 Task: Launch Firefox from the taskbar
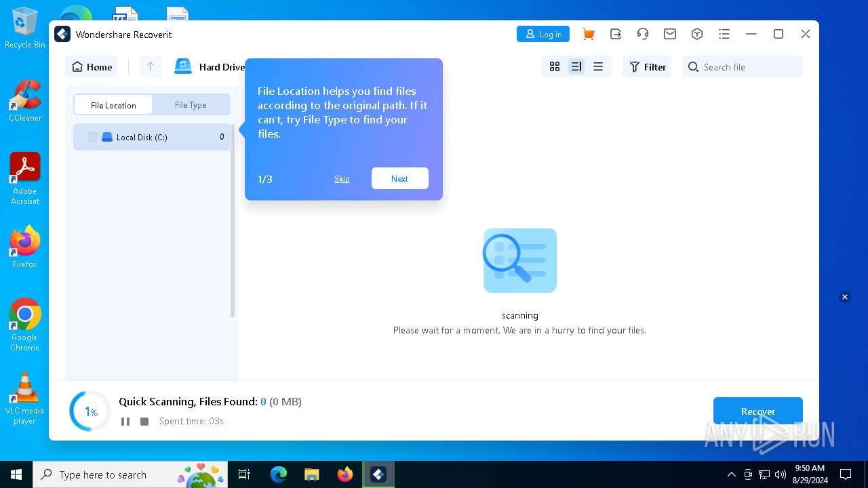point(345,474)
